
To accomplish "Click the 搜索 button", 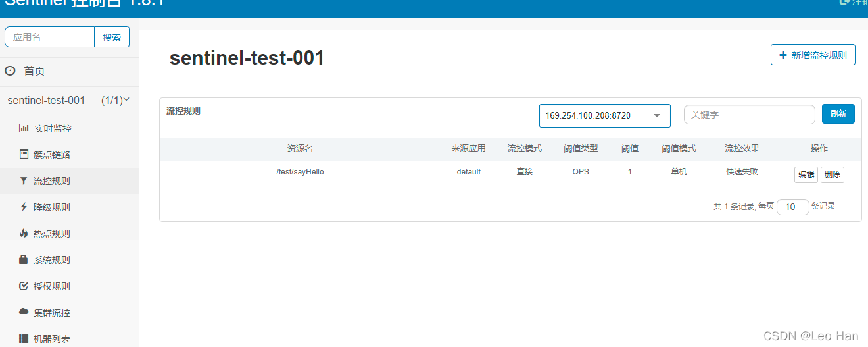I will pyautogui.click(x=112, y=38).
